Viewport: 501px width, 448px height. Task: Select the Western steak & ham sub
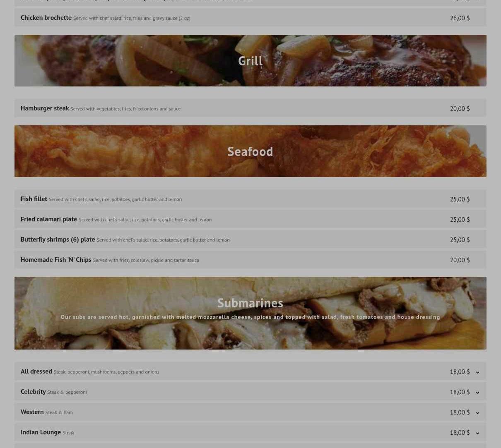(x=250, y=412)
